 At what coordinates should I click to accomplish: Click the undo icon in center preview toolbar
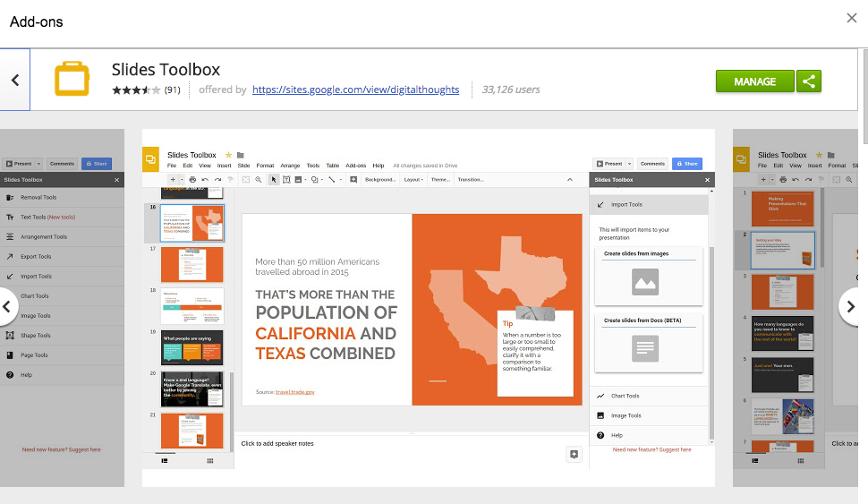tap(205, 179)
